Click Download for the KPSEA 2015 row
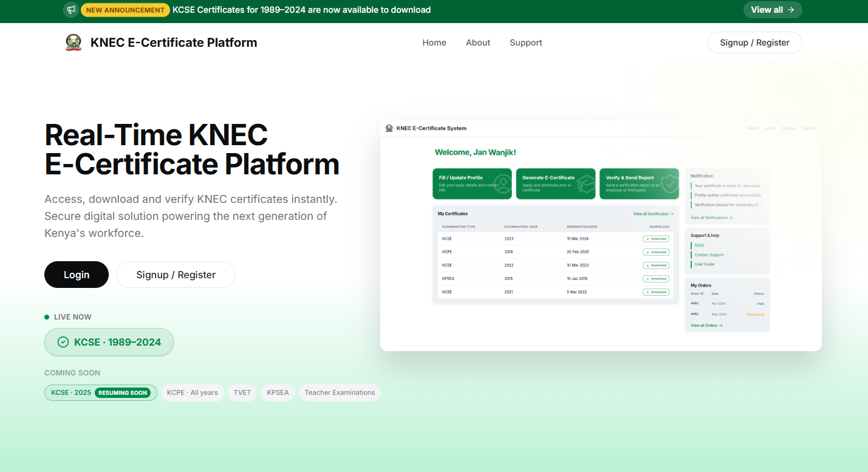The image size is (868, 472). point(656,279)
